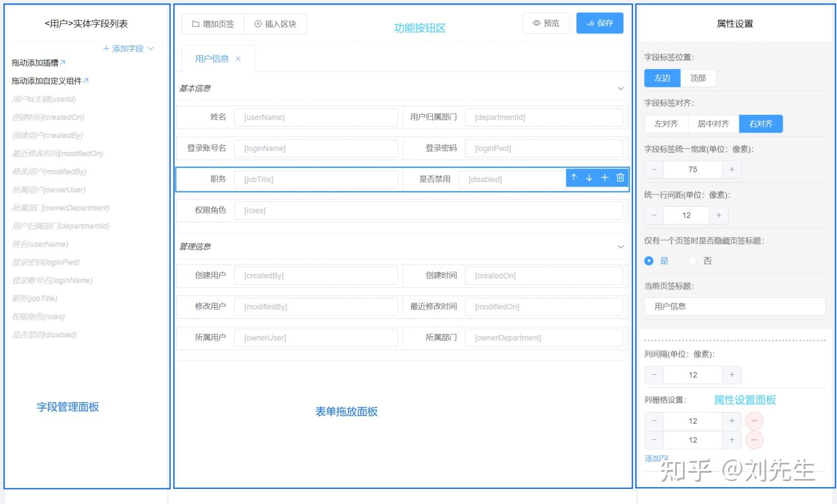Delete the 职务 row with trash icon
Screen dimensions: 837x504
coord(620,177)
